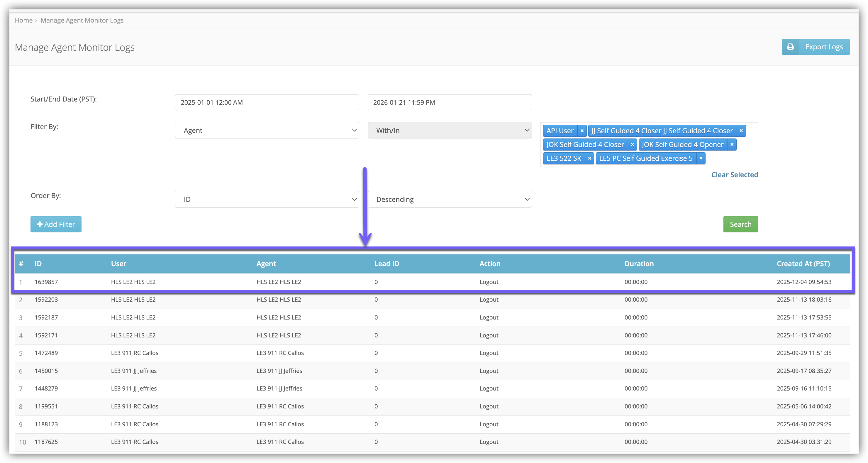The image size is (868, 463).
Task: Click the Created At (PST) column header
Action: 803,264
